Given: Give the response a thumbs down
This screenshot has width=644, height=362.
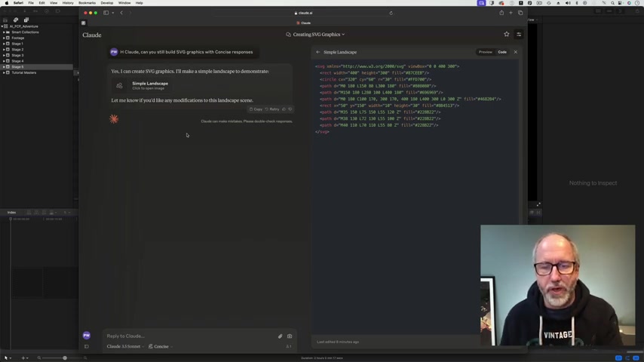Looking at the screenshot, I should click(x=290, y=109).
